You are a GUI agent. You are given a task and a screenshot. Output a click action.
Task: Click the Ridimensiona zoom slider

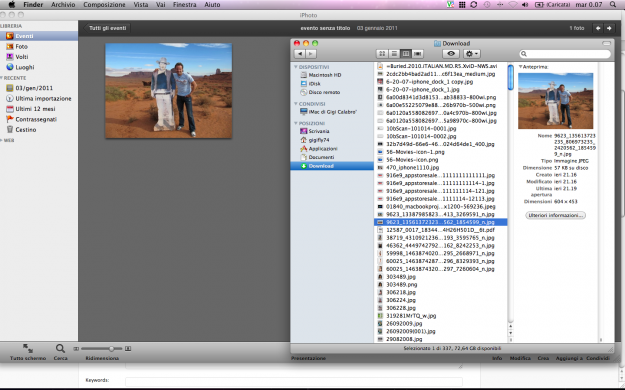tap(102, 349)
